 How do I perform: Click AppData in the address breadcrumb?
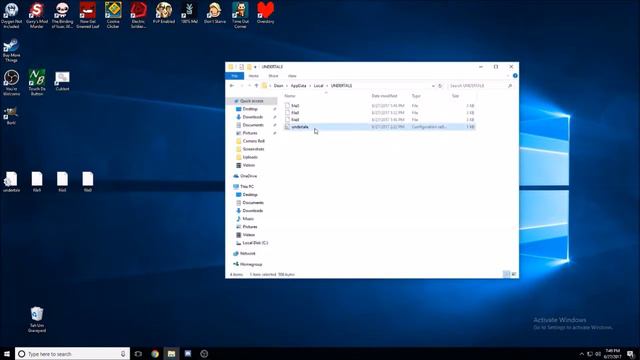(298, 86)
